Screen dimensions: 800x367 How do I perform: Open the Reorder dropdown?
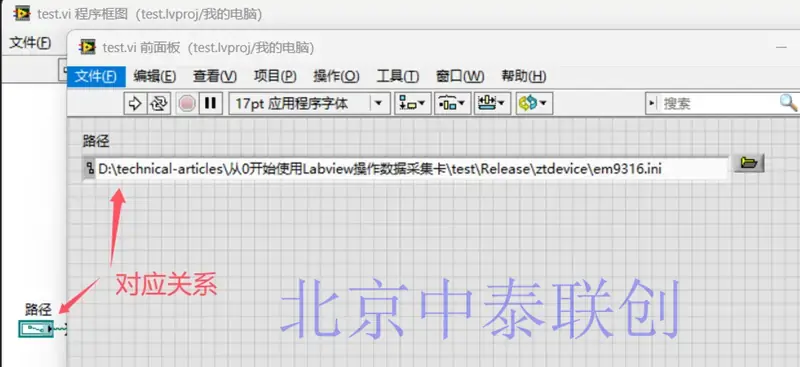[x=534, y=104]
